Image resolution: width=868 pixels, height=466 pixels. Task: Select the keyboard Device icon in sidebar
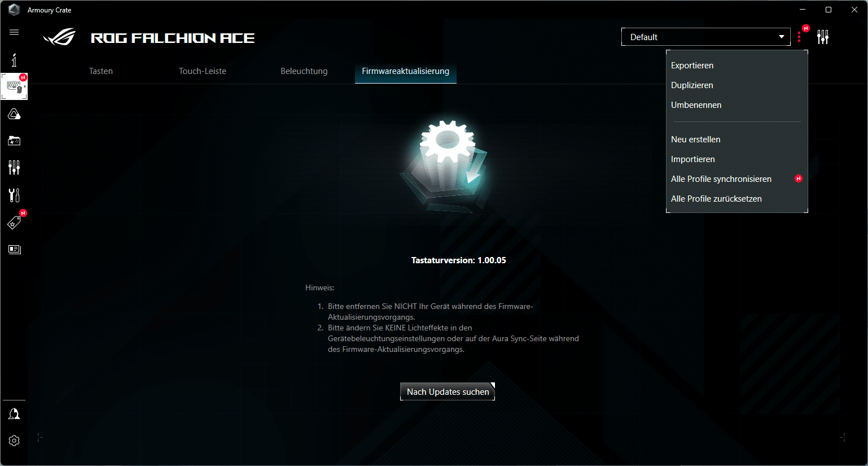[x=14, y=86]
